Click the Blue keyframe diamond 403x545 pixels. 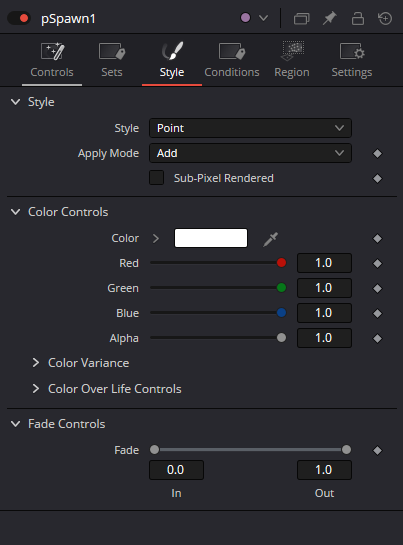(377, 314)
